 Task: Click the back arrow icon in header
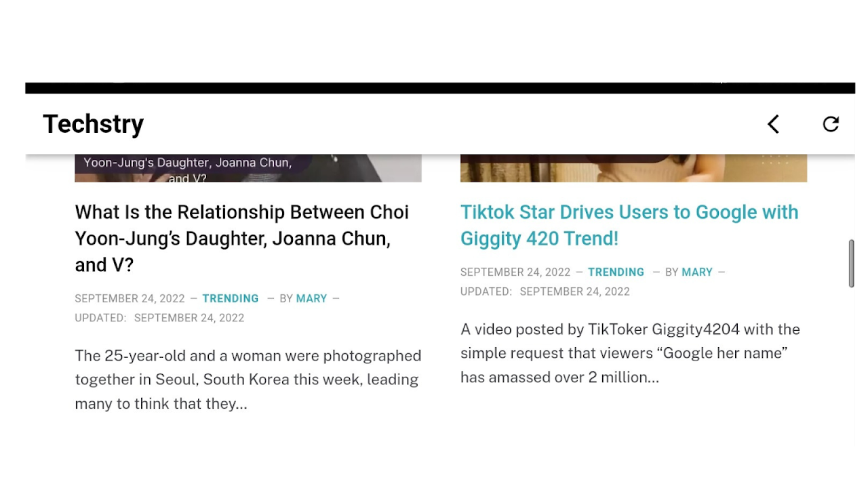773,124
